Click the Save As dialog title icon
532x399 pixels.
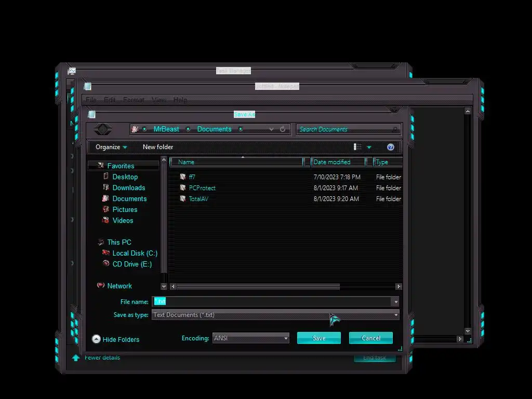click(91, 114)
